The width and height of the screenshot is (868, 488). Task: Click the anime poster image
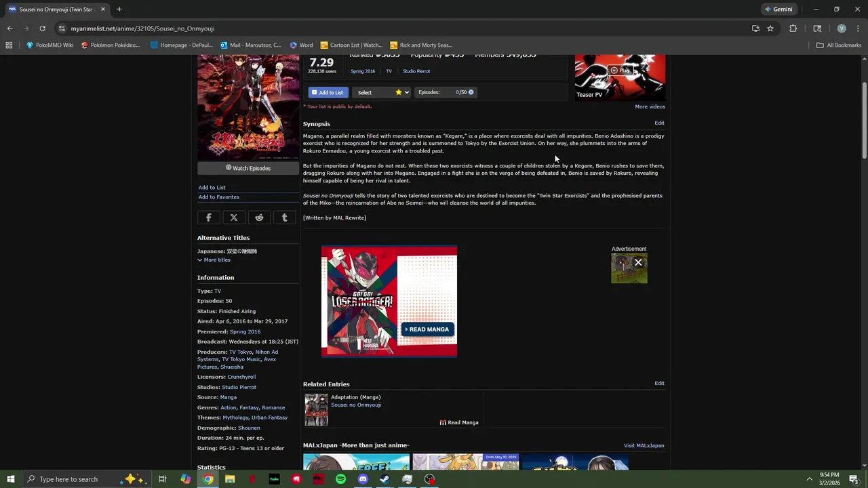pos(248,107)
